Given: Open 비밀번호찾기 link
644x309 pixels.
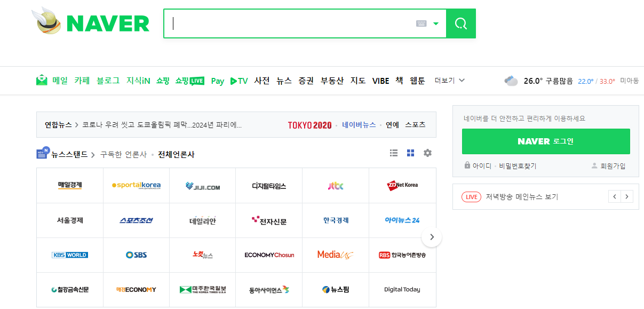Looking at the screenshot, I should pyautogui.click(x=518, y=166).
